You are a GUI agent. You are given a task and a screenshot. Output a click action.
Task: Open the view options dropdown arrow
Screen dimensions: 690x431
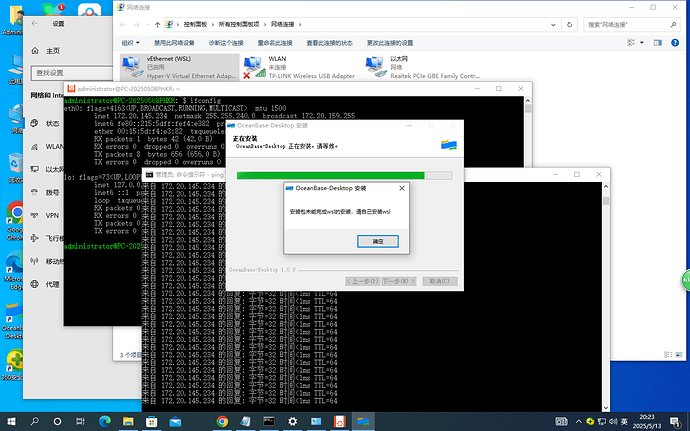coord(642,42)
